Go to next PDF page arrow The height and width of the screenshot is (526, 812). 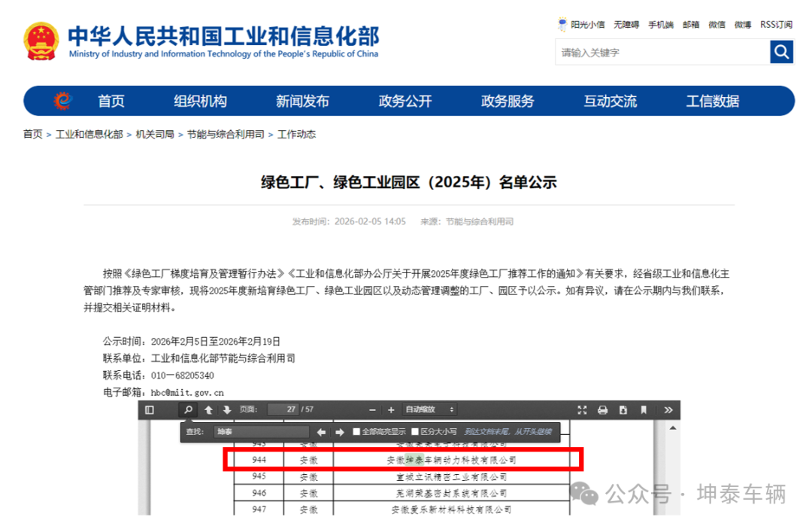226,409
